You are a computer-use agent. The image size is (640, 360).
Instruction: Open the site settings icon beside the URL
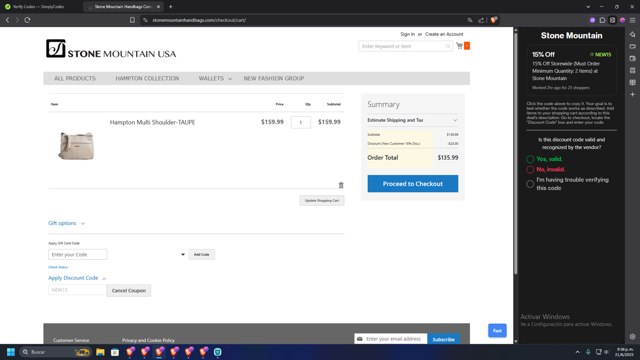click(x=145, y=20)
